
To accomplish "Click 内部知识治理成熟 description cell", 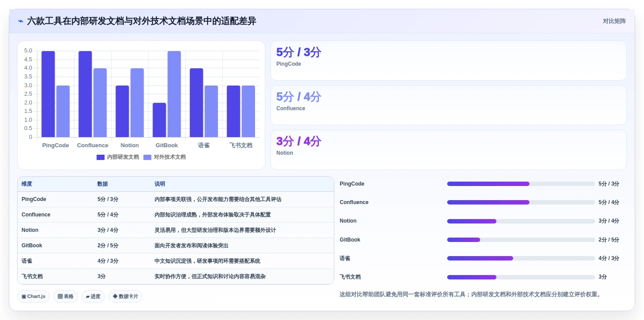I will pos(213,215).
